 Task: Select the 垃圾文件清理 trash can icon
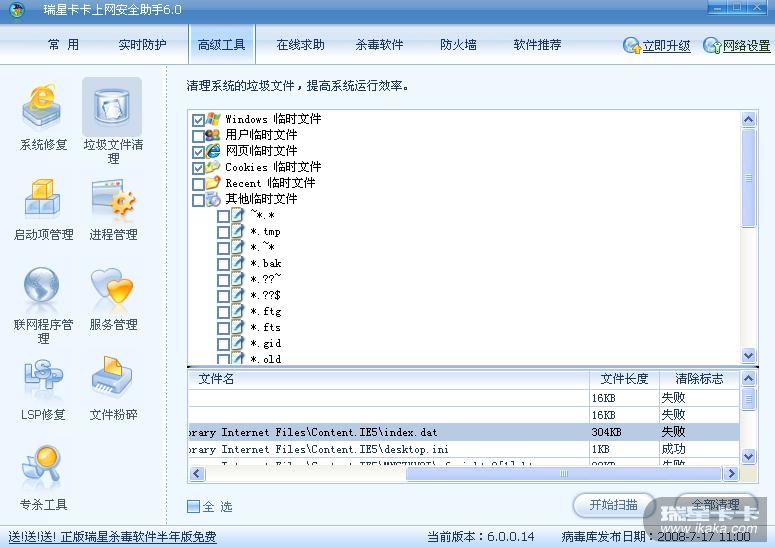(112, 106)
